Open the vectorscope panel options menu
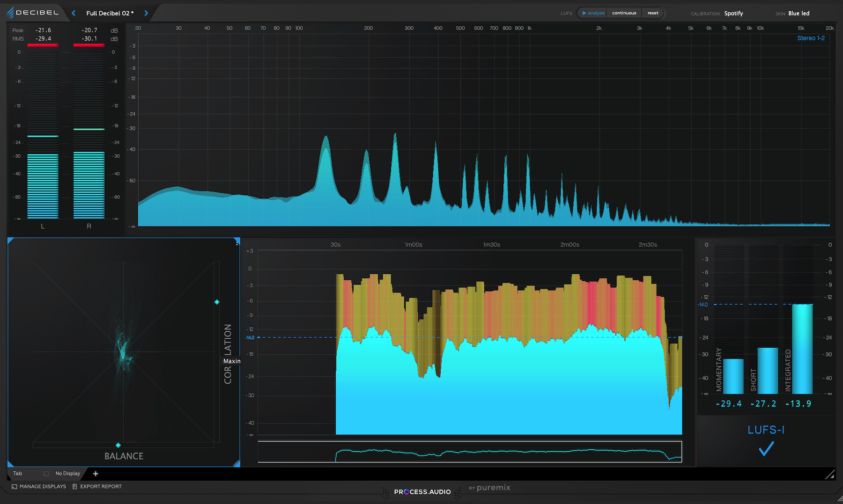Image resolution: width=843 pixels, height=504 pixels. point(237,242)
